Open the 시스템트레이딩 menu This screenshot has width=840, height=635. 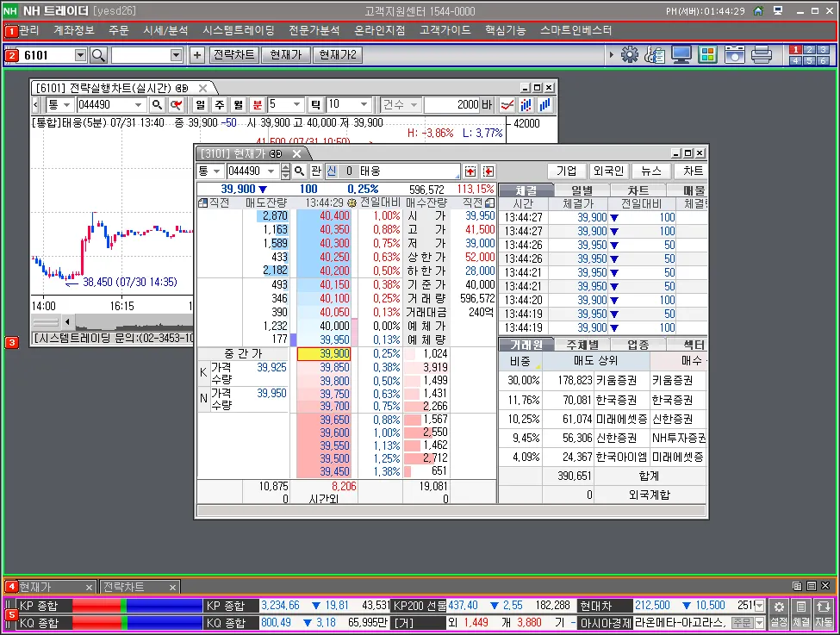(x=239, y=30)
